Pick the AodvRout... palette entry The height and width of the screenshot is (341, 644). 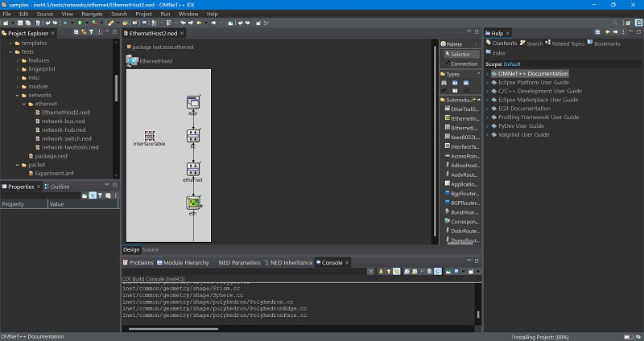point(461,175)
